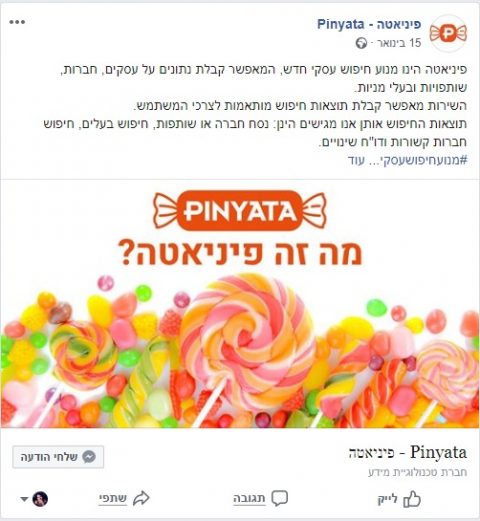Expand the post-as-identity dropdown arrow
Screen dimensions: 480x521
click(24, 499)
